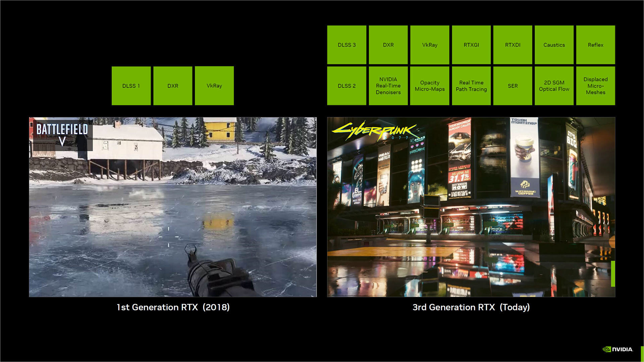Select the RTXGI global illumination tile
The width and height of the screenshot is (644, 362).
coord(470,45)
